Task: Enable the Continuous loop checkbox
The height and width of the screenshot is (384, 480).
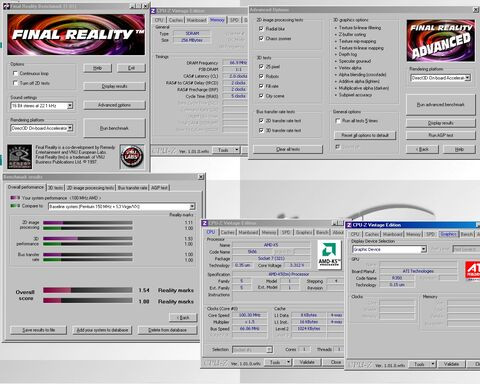Action: [15, 73]
